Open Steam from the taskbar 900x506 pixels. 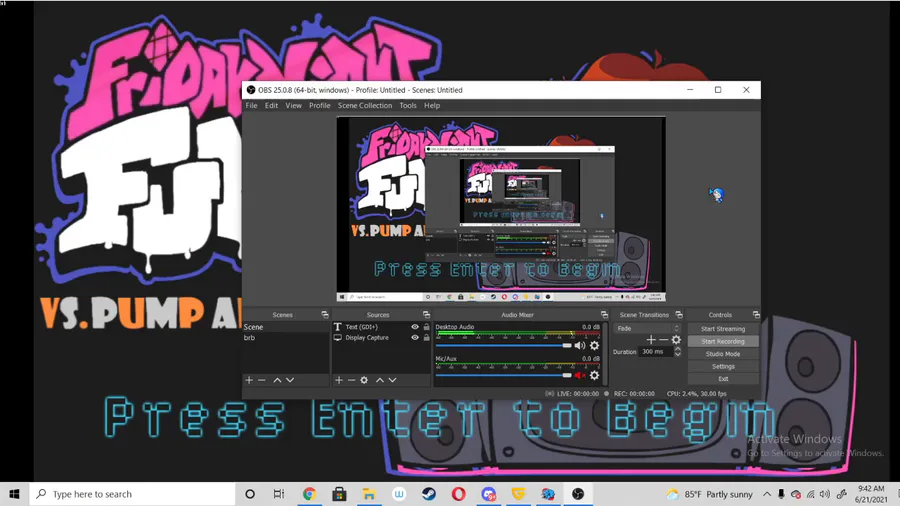pos(429,494)
